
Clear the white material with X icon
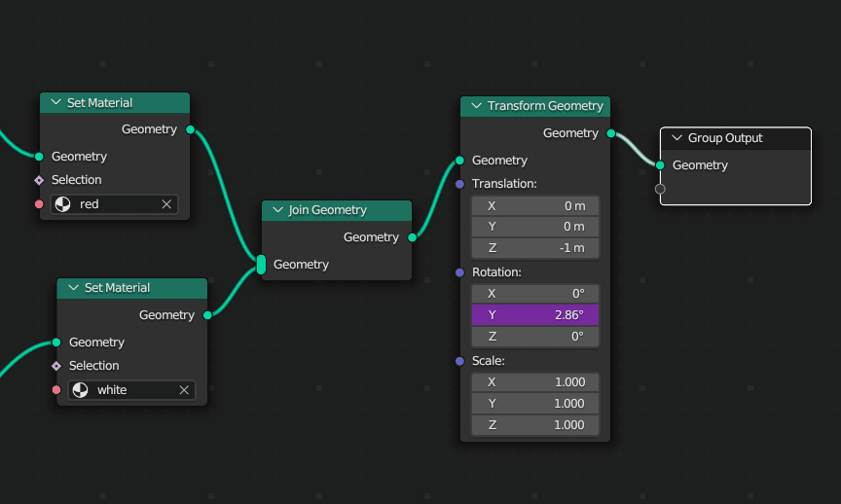184,390
